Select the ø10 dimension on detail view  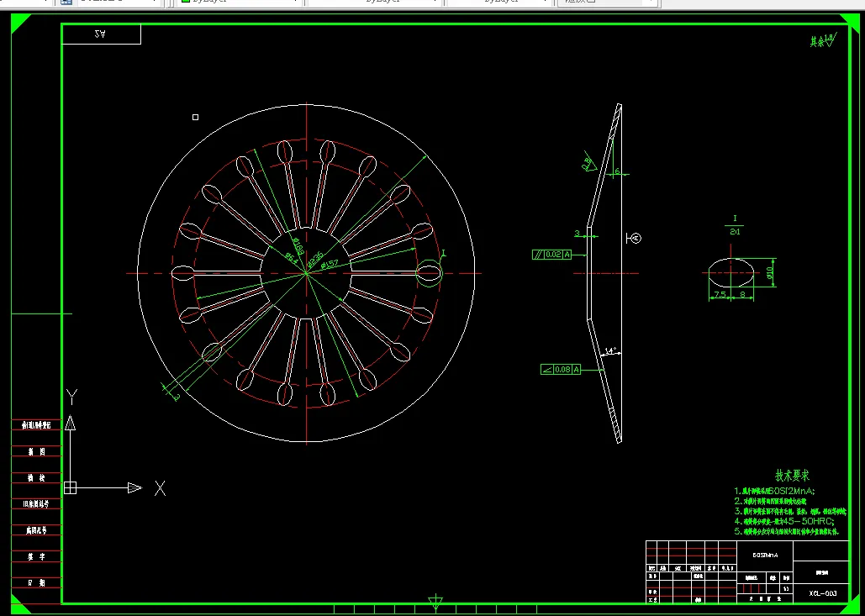[770, 272]
